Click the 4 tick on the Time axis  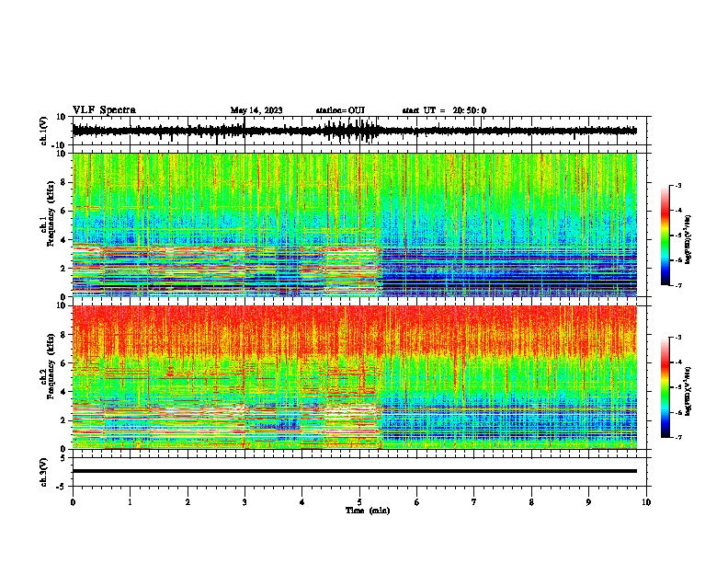(302, 502)
